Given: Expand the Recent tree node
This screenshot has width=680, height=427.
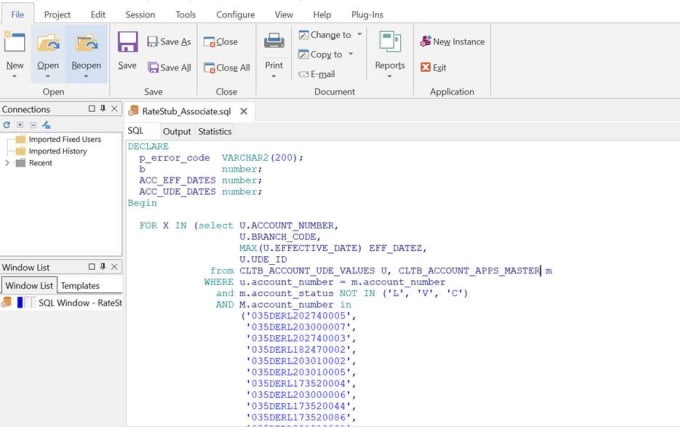Looking at the screenshot, I should pyautogui.click(x=7, y=163).
